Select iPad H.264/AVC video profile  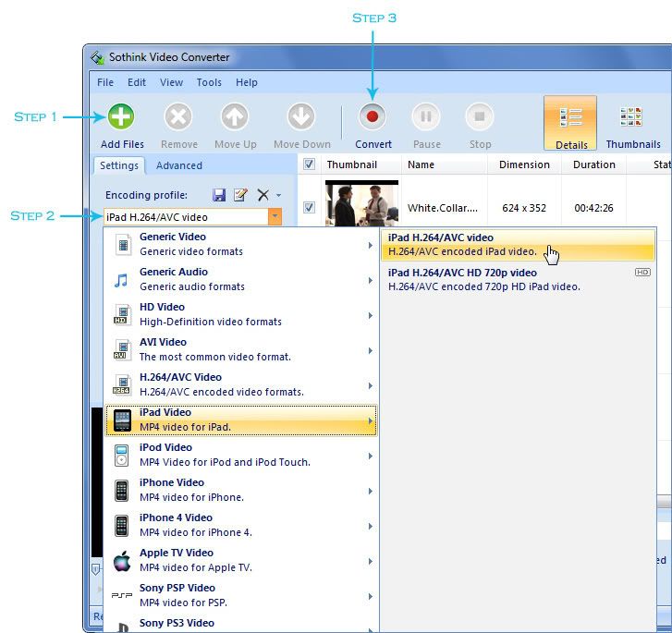[x=518, y=245]
